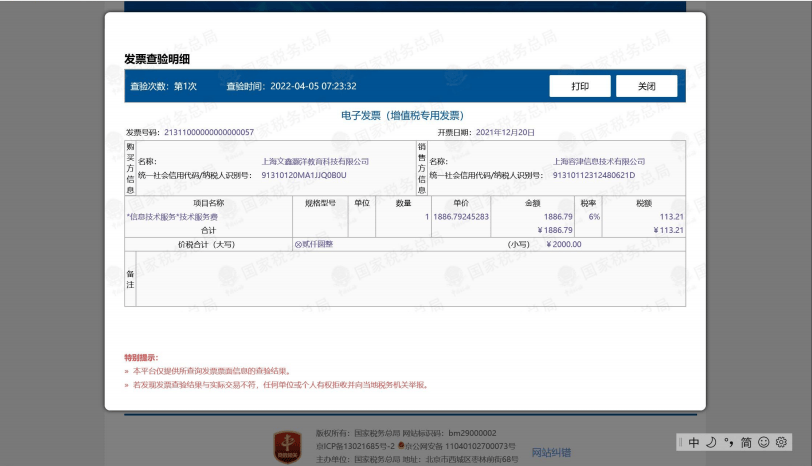Click the 京公网安备 police registration link
Viewport: 812px width, 466px height.
pyautogui.click(x=460, y=445)
